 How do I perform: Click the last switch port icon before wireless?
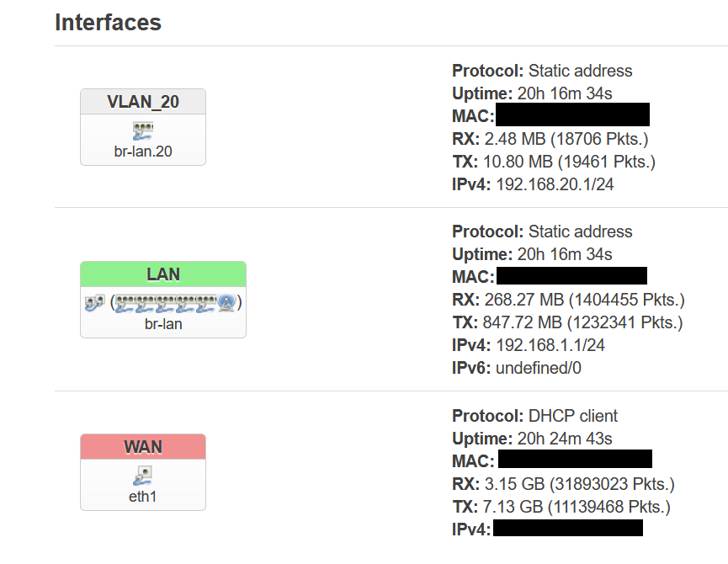(206, 302)
